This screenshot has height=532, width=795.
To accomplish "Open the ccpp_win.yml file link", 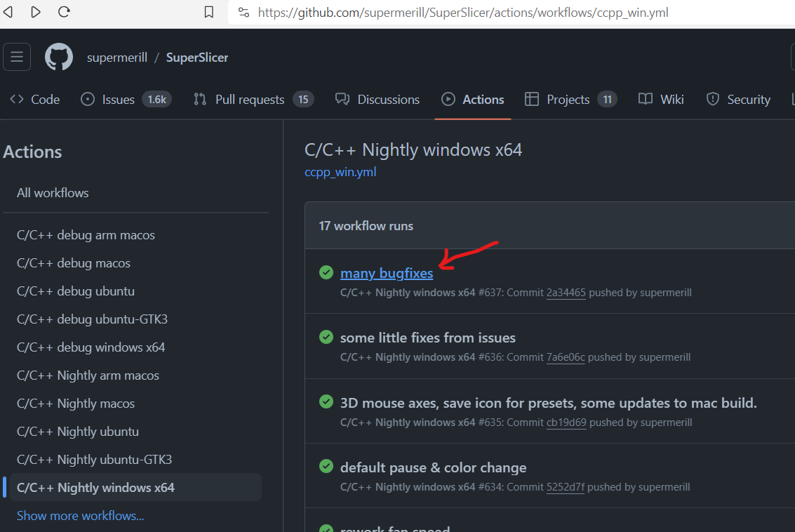I will click(340, 171).
